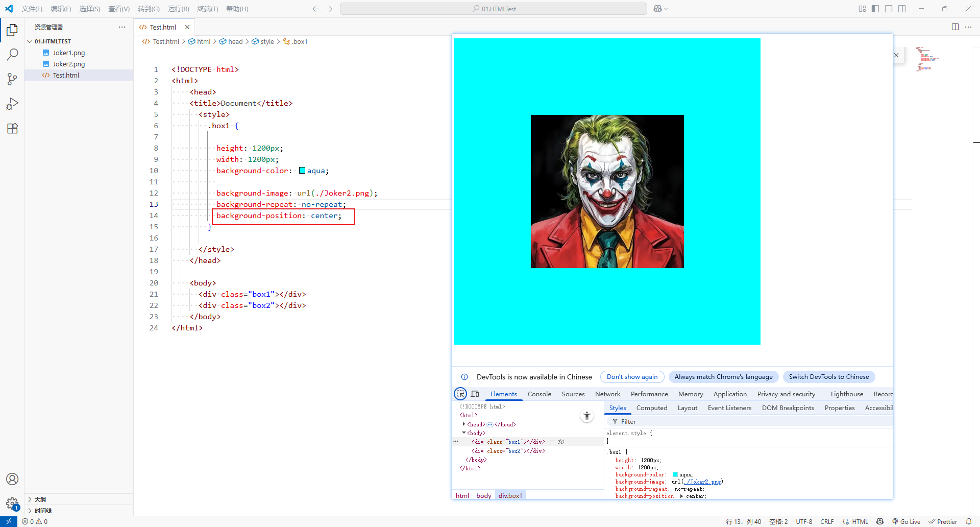Switch to the Console tab in DevTools
This screenshot has height=527, width=980.
[540, 394]
